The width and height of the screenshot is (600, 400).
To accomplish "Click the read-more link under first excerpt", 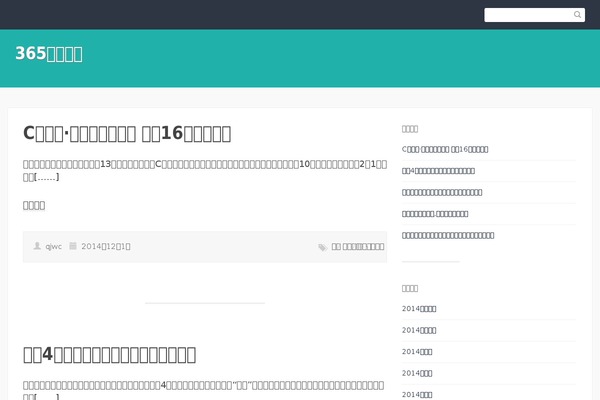I will [34, 206].
